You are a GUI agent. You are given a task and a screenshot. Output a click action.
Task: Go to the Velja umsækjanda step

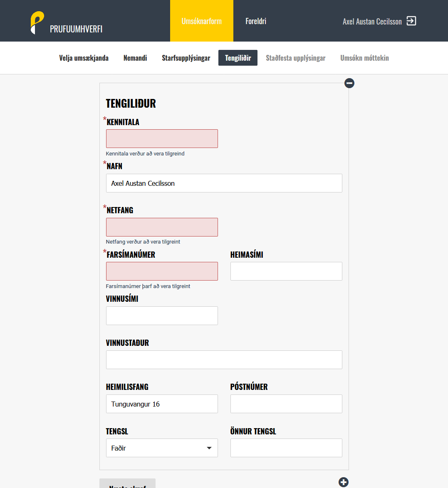84,58
